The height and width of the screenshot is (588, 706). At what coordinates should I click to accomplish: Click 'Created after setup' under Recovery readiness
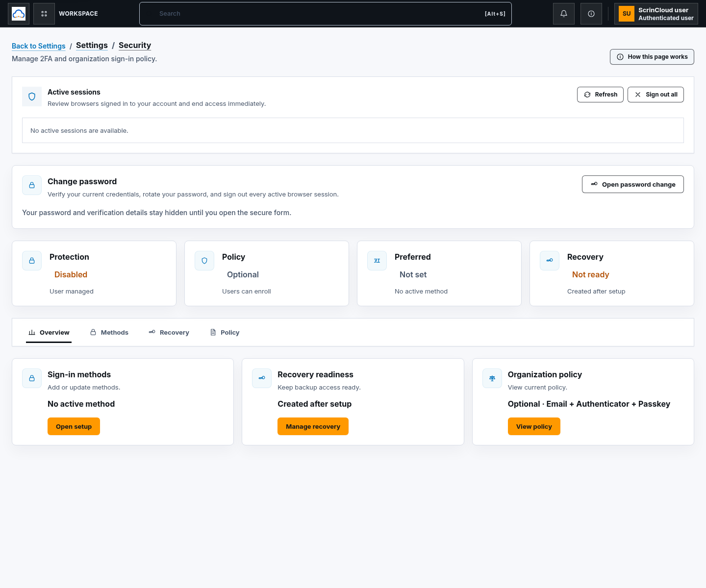tap(314, 404)
